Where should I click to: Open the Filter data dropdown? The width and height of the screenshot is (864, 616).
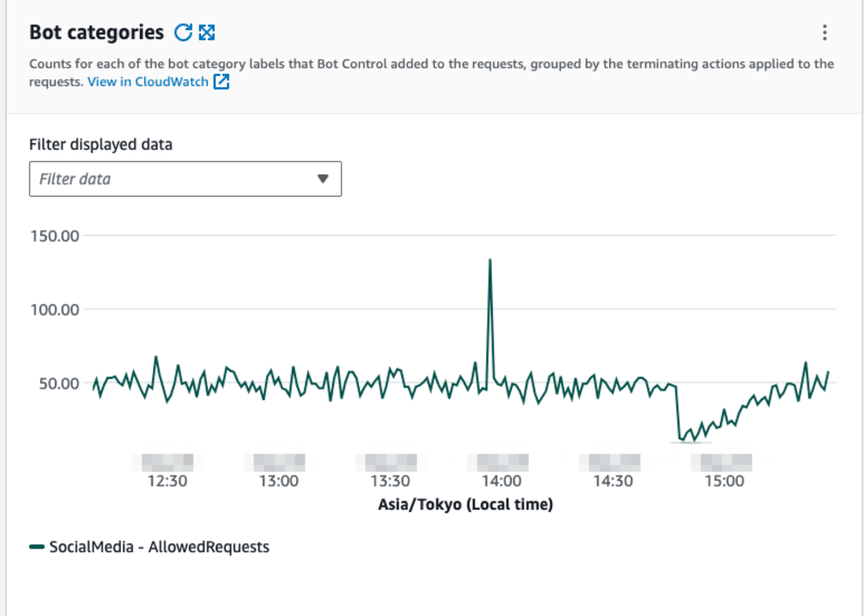coord(185,179)
